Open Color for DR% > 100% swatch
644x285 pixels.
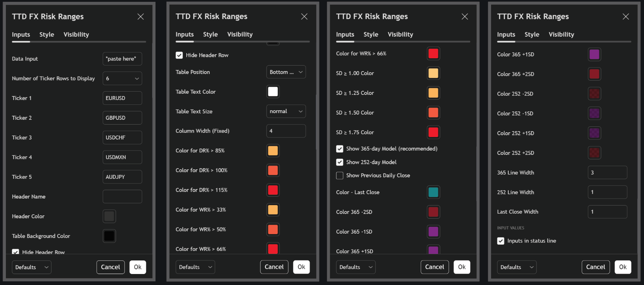coord(273,170)
